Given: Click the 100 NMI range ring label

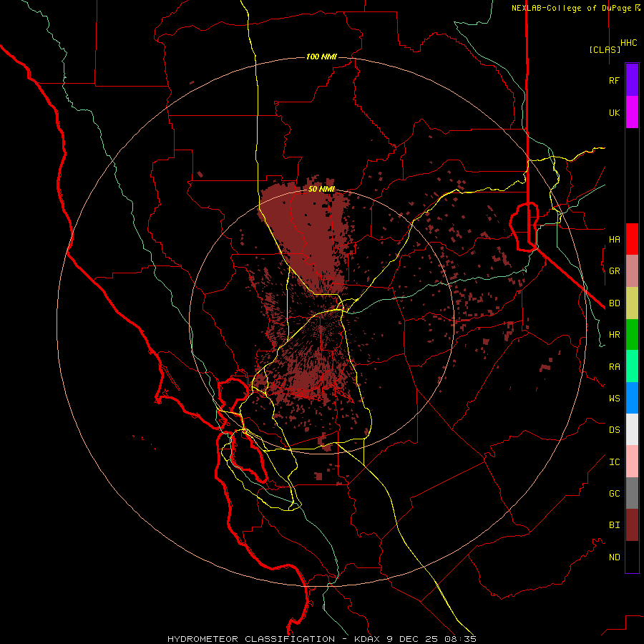Looking at the screenshot, I should click(x=321, y=57).
